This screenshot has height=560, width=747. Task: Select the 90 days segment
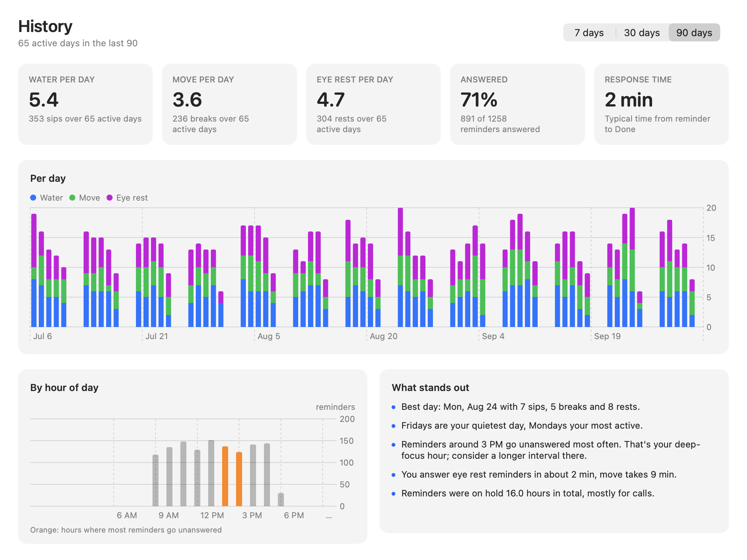tap(694, 33)
